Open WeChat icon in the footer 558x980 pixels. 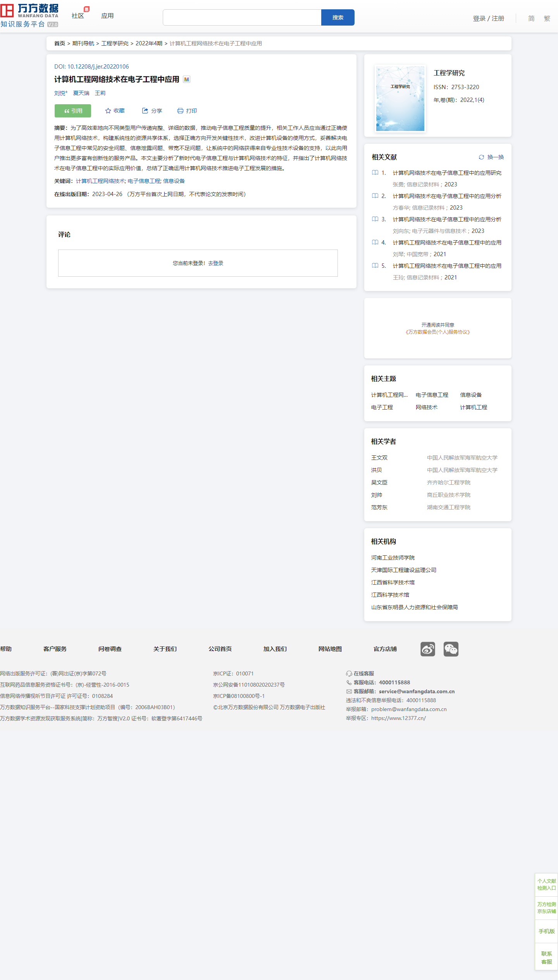point(451,649)
